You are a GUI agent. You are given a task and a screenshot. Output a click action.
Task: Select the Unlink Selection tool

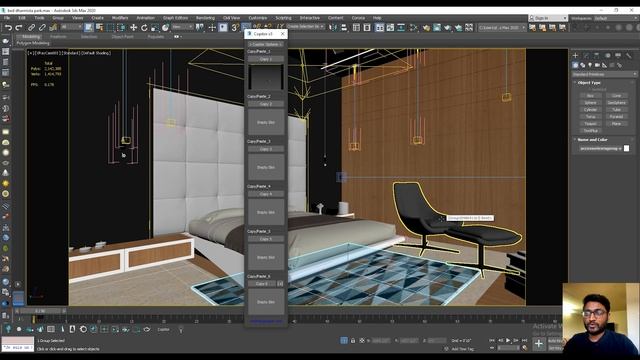[42, 28]
